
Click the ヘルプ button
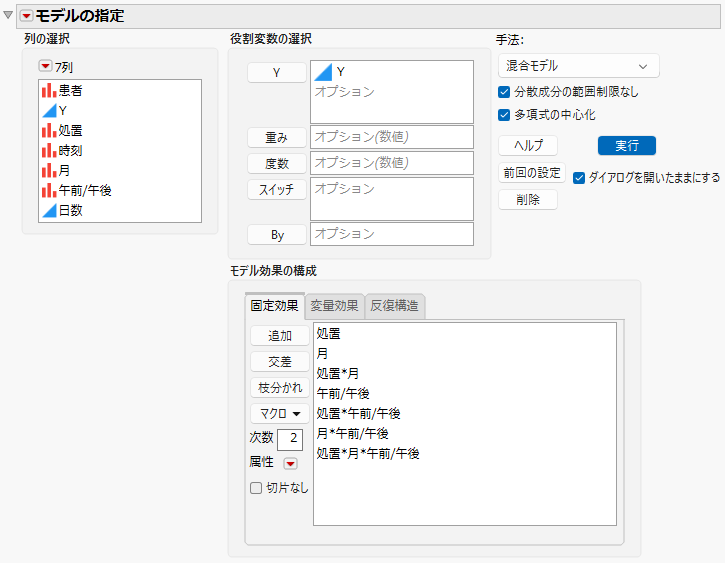tap(528, 146)
